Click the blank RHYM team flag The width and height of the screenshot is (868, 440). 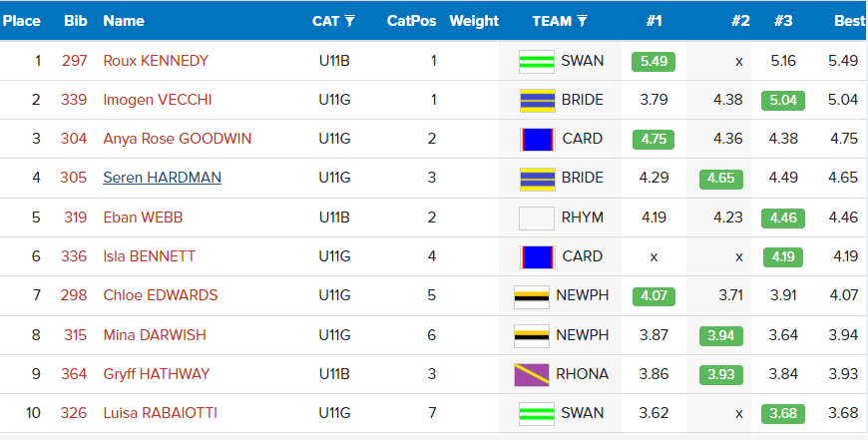(x=537, y=219)
